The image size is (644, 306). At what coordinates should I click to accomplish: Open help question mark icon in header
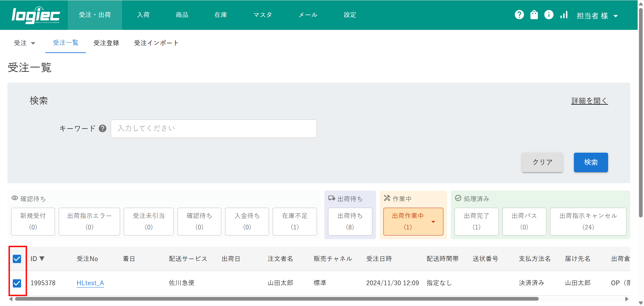(x=519, y=15)
